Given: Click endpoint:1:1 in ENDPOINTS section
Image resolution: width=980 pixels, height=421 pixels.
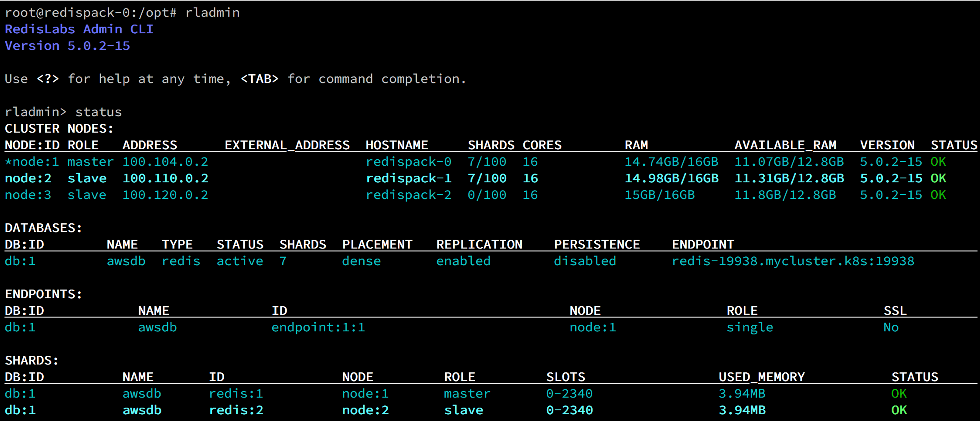Looking at the screenshot, I should click(x=318, y=327).
